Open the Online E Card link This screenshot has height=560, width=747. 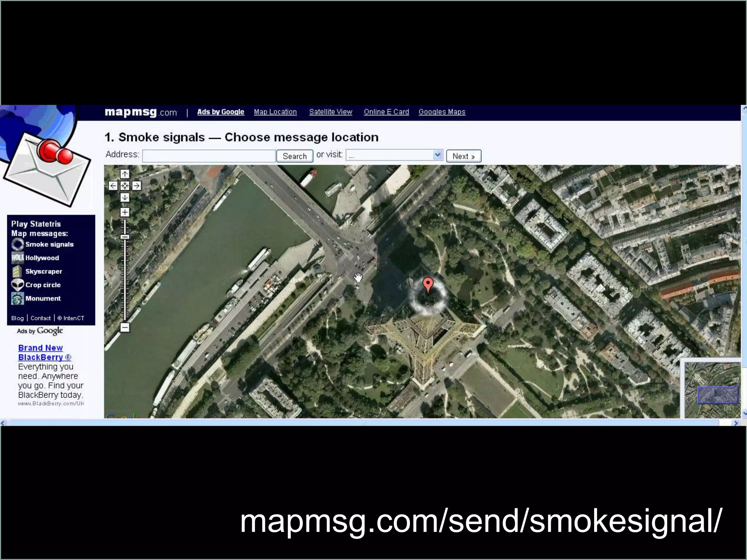(386, 112)
